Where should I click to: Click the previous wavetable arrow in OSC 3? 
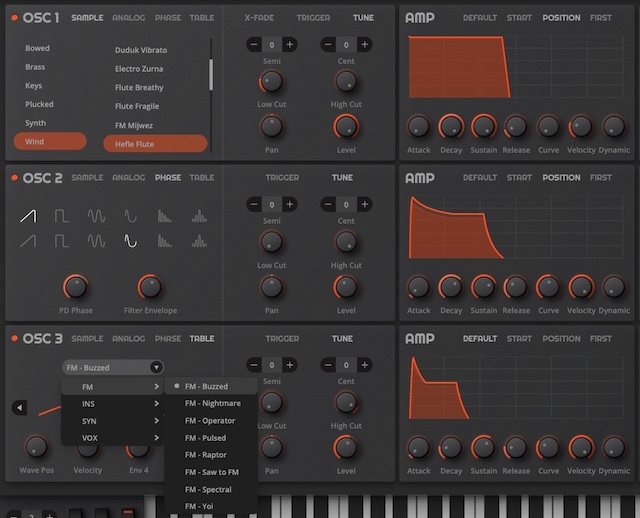[19, 407]
